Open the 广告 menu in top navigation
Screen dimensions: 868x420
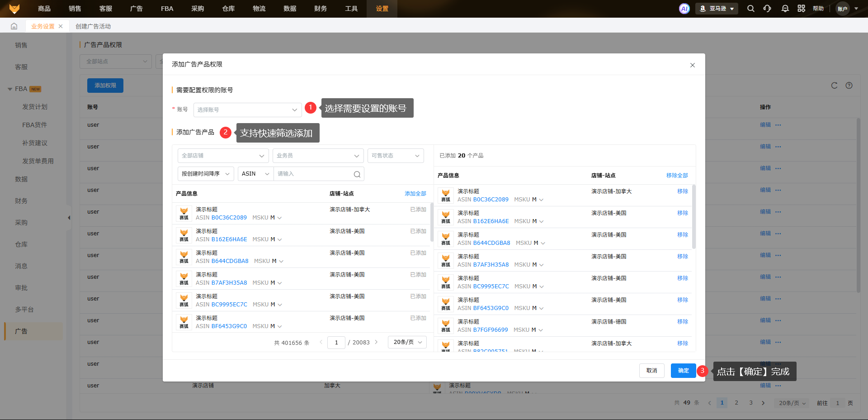click(x=136, y=9)
